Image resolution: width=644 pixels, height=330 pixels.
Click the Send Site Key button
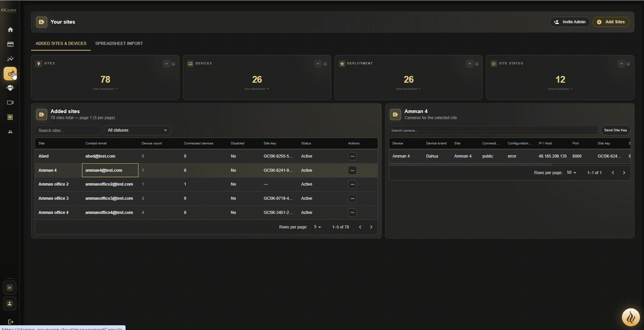[x=616, y=130]
